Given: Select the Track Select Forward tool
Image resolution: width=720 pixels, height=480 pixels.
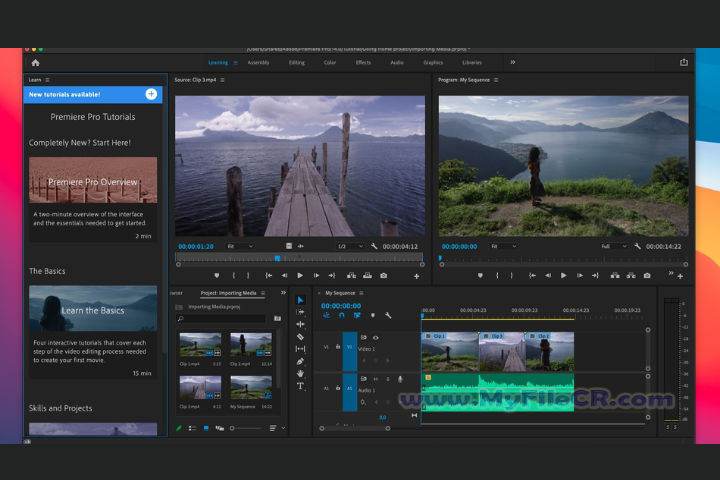Looking at the screenshot, I should (x=300, y=312).
